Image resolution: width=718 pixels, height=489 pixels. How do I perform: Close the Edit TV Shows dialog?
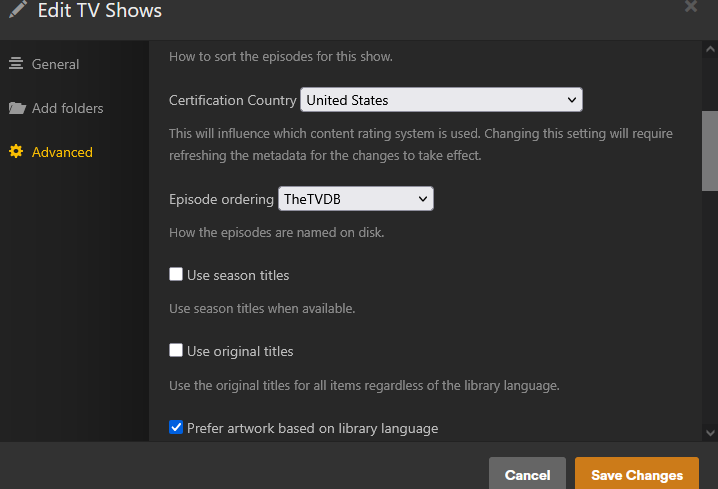coord(690,6)
